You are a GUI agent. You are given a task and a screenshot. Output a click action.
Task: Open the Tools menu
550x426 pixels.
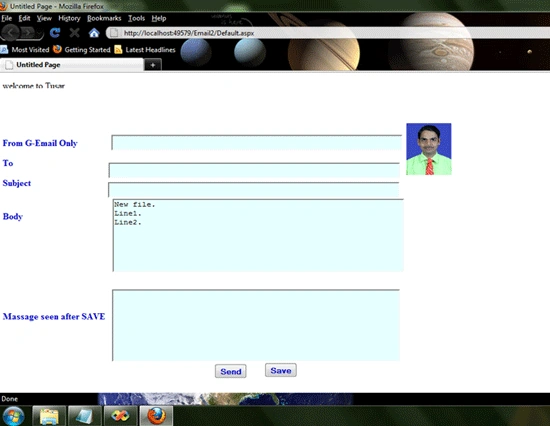point(136,18)
